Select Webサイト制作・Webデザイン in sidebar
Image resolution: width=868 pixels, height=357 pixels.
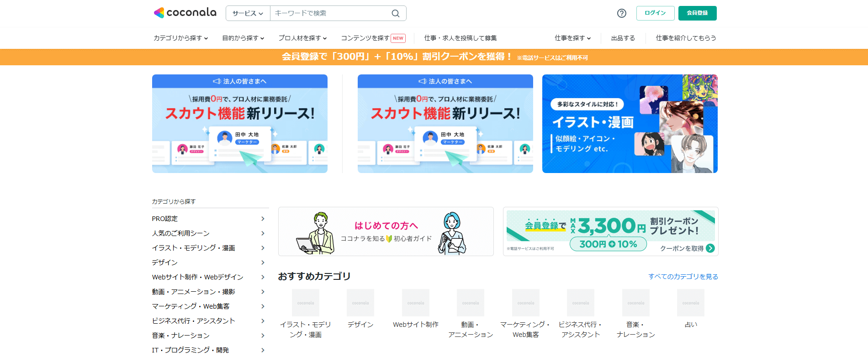click(198, 277)
